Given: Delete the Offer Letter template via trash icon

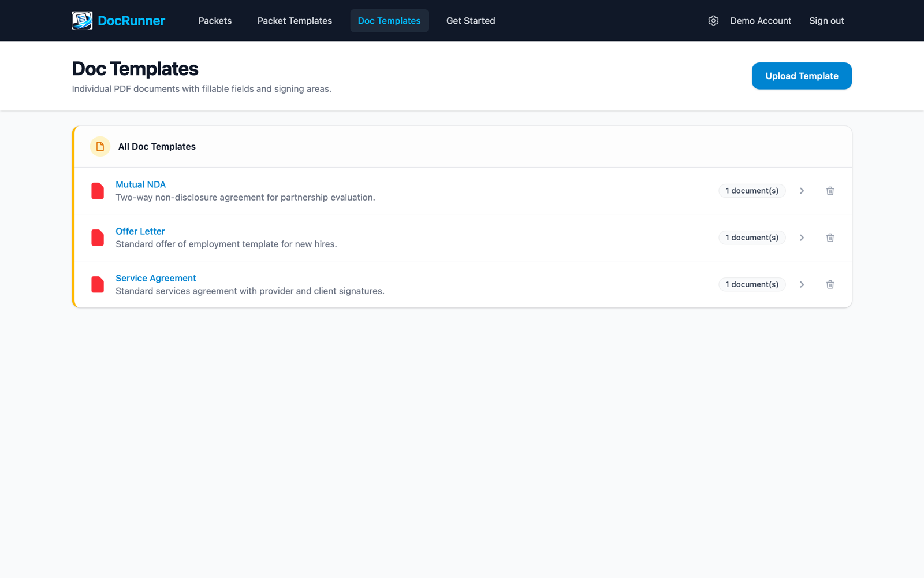Looking at the screenshot, I should (x=830, y=238).
